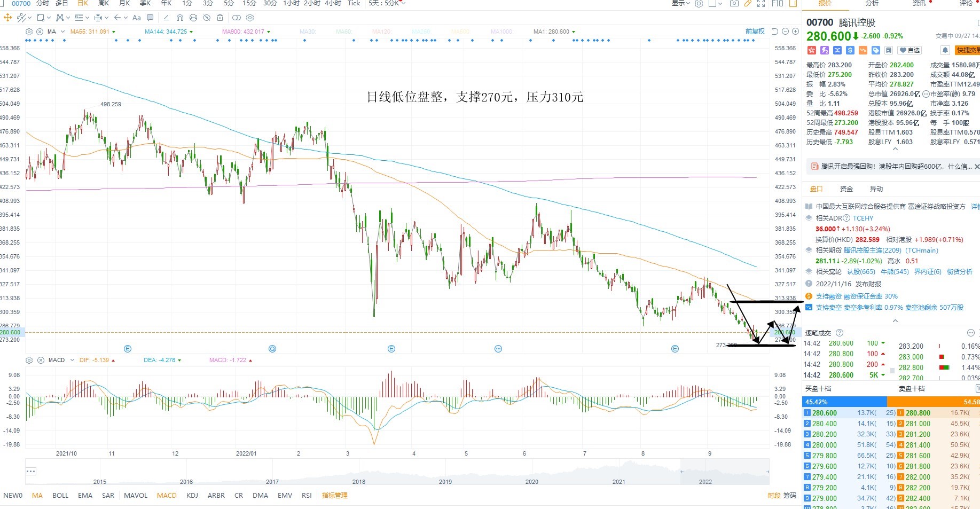Toggle the EMA indicator

(85, 496)
